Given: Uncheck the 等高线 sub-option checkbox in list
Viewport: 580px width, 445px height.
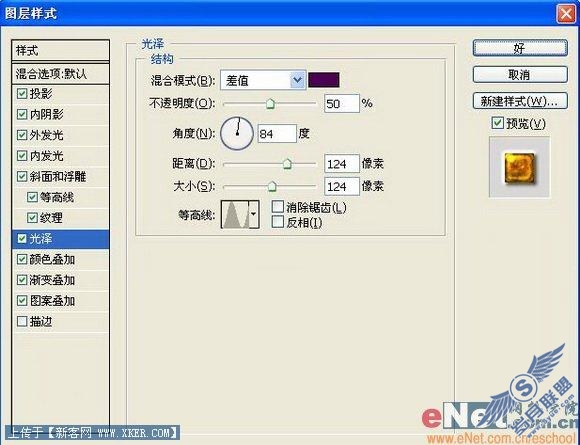Looking at the screenshot, I should tap(32, 197).
